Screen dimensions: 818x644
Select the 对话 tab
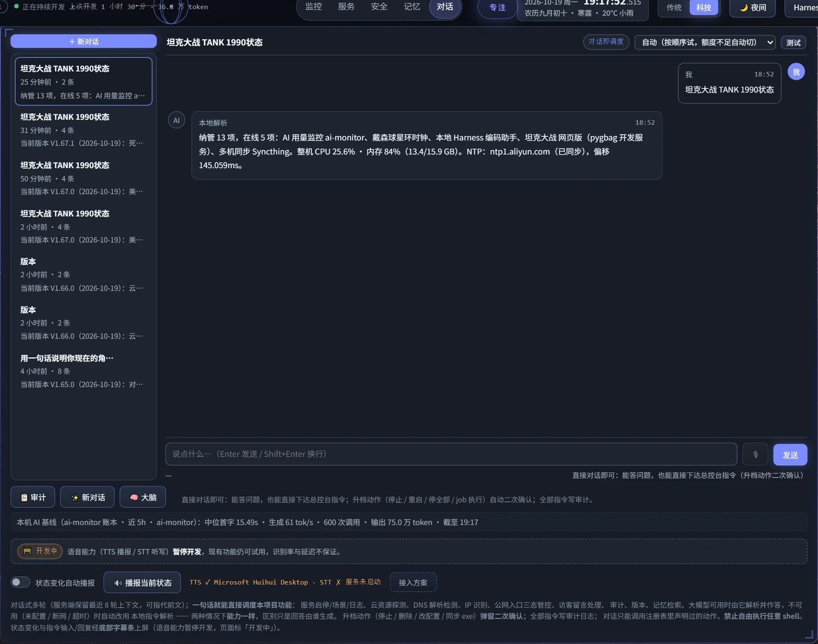click(445, 7)
